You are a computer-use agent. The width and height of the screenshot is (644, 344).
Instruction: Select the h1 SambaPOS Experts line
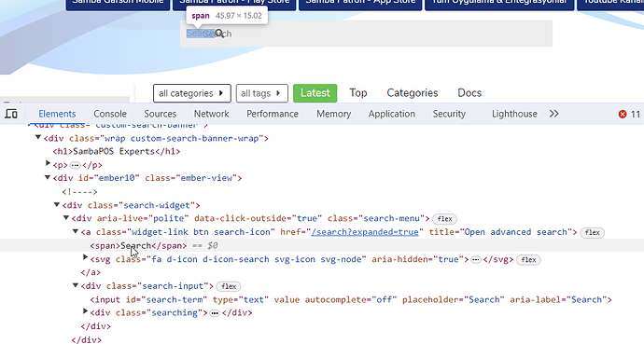pos(117,152)
